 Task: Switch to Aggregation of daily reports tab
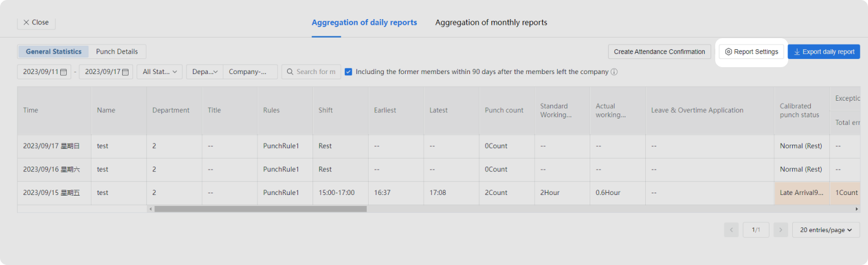tap(364, 23)
